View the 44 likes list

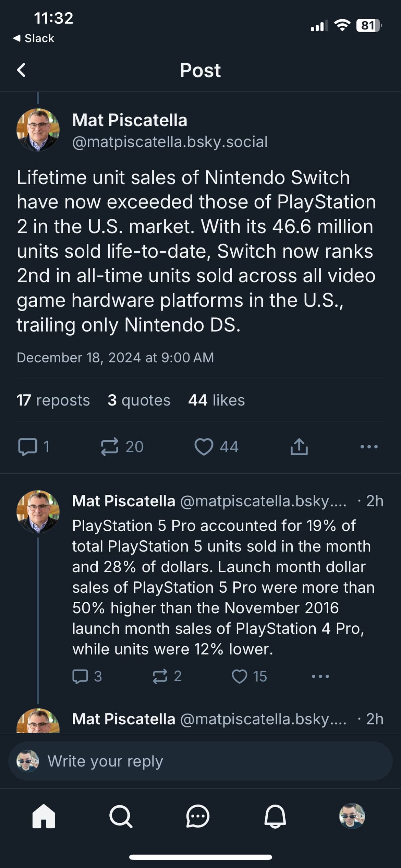(216, 400)
